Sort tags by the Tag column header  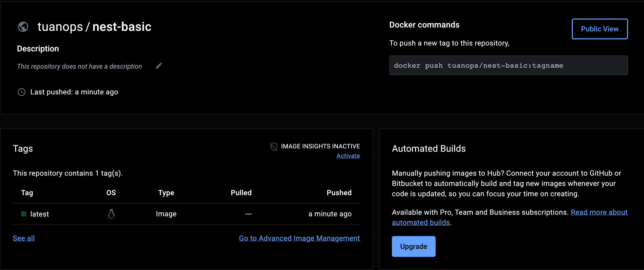coord(27,193)
